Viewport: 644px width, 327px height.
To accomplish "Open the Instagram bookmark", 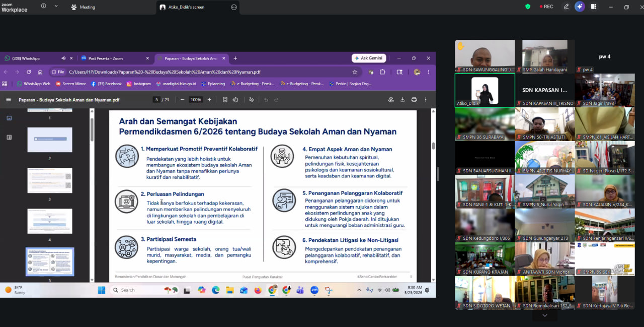I will [139, 84].
